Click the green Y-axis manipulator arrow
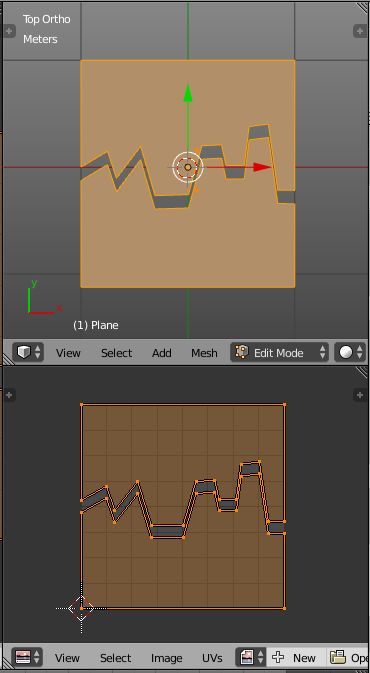 (x=188, y=93)
